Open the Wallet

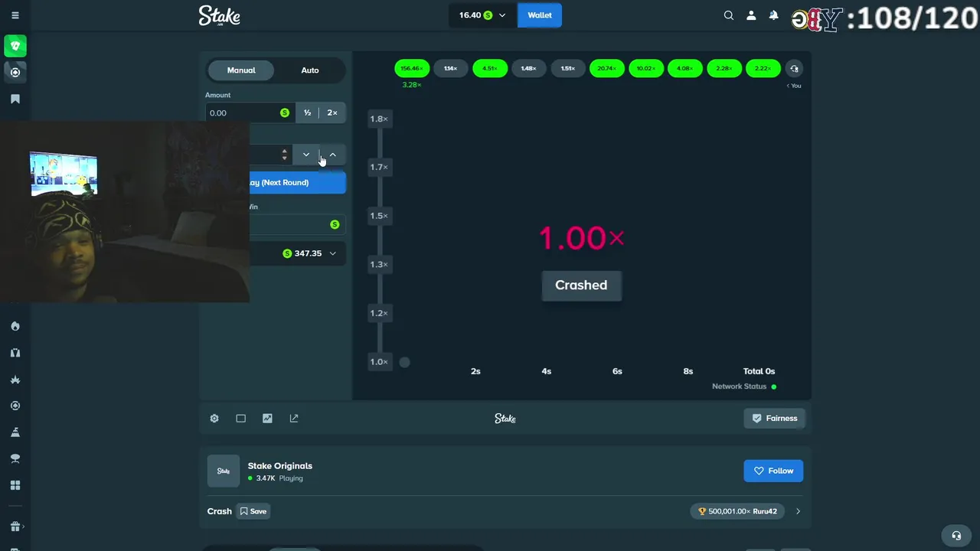[540, 15]
